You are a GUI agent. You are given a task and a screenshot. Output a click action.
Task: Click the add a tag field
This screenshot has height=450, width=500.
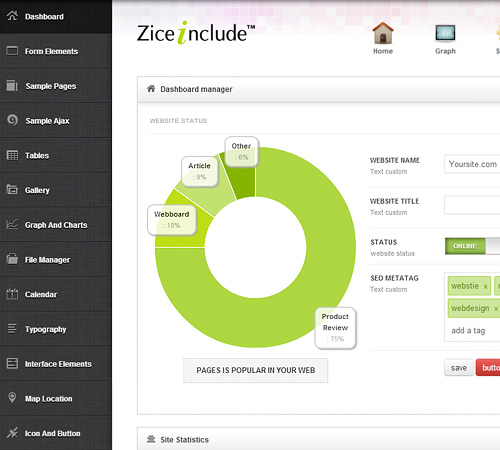(468, 331)
